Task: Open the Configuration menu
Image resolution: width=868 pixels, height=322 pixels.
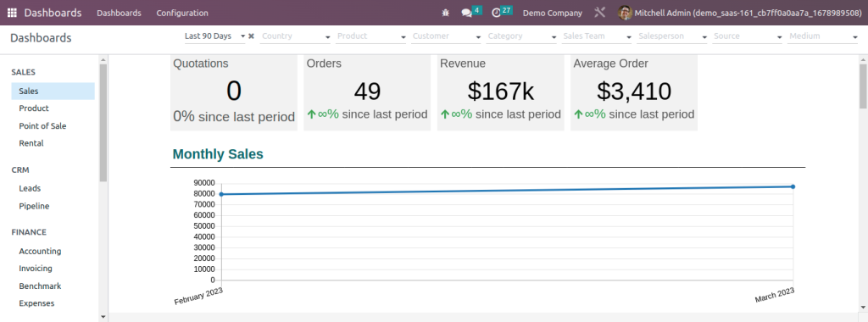Action: tap(182, 13)
